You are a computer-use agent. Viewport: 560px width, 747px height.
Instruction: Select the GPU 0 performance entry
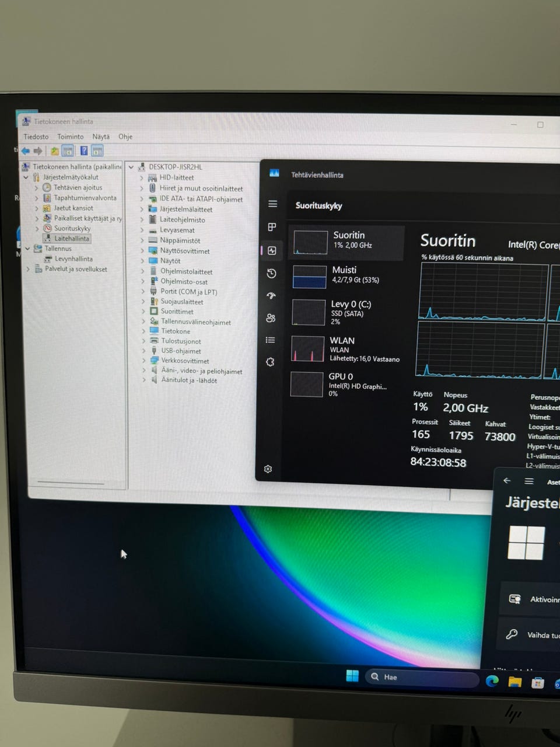pyautogui.click(x=344, y=385)
